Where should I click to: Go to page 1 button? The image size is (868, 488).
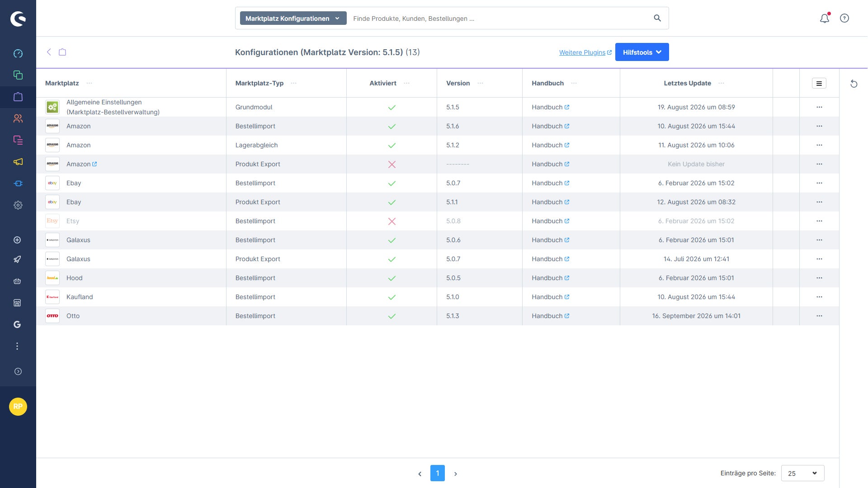(x=438, y=473)
